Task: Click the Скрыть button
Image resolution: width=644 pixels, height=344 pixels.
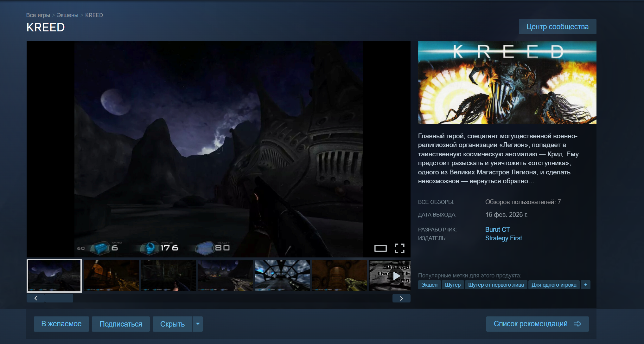Action: tap(172, 324)
